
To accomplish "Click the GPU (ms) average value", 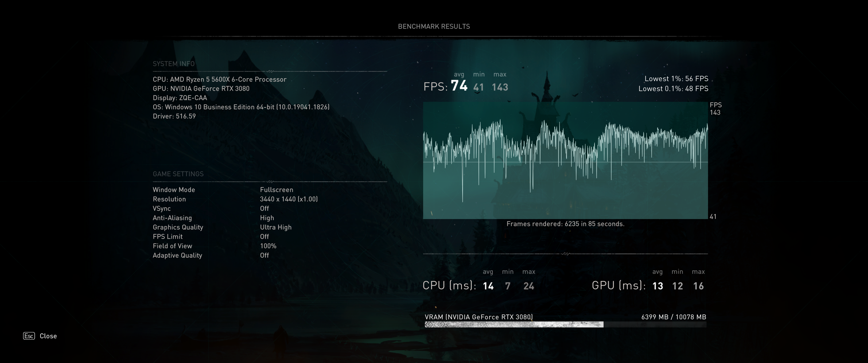I will pos(657,286).
